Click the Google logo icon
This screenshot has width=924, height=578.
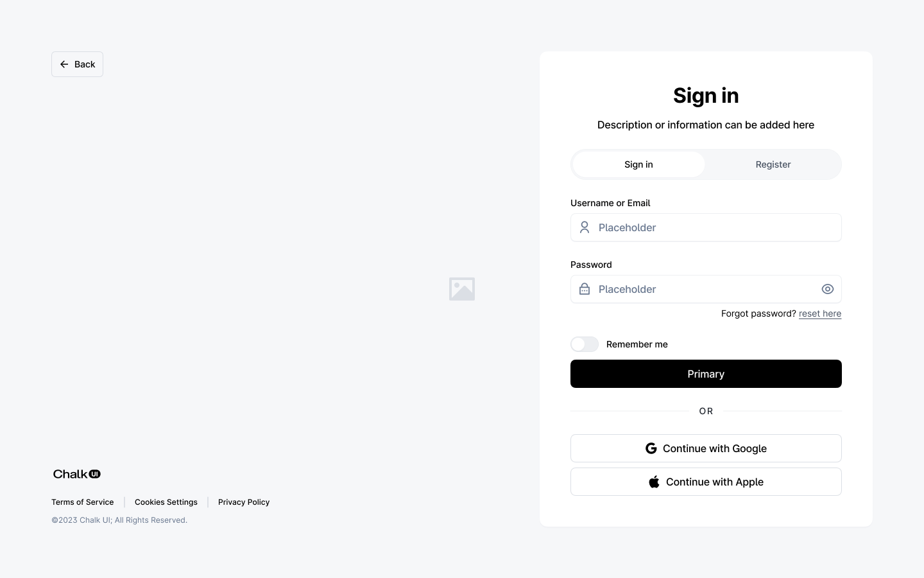[651, 448]
